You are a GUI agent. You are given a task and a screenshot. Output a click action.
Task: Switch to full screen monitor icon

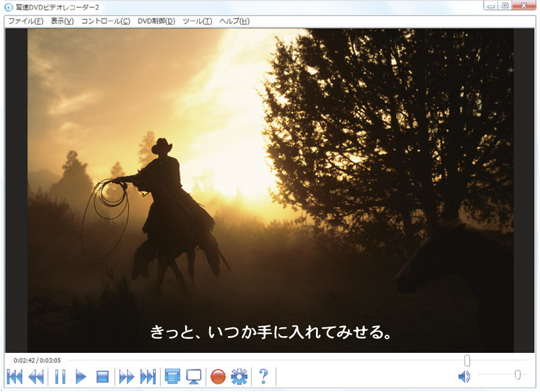194,376
